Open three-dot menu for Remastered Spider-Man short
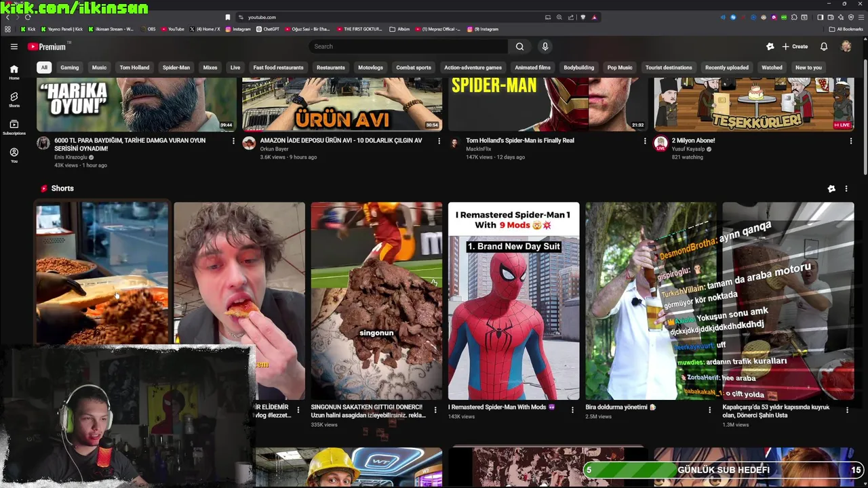868x488 pixels. click(x=572, y=410)
